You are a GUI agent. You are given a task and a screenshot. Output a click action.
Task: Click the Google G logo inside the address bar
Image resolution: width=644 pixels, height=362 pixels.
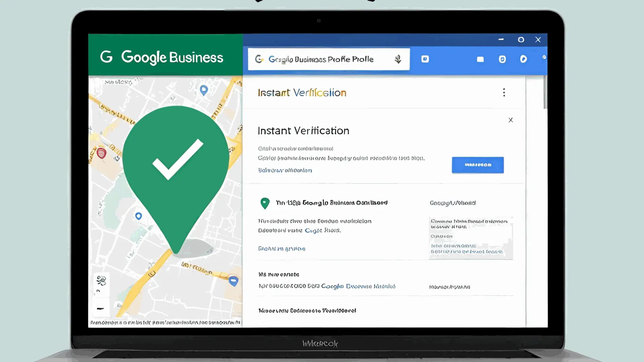(x=259, y=59)
